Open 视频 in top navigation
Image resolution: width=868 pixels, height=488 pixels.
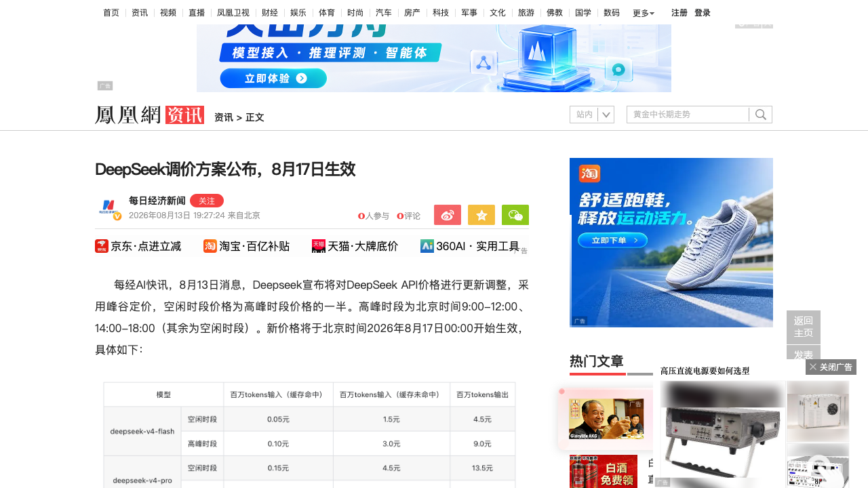(168, 12)
